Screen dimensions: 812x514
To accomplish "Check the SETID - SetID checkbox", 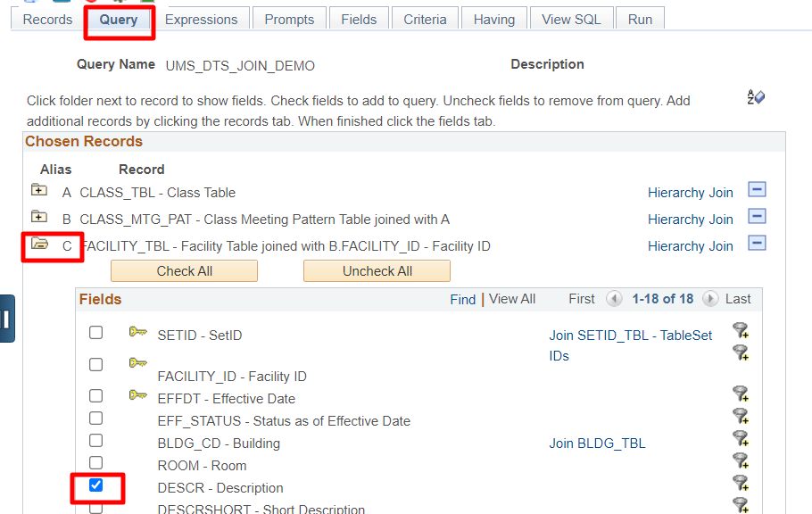I will (95, 332).
